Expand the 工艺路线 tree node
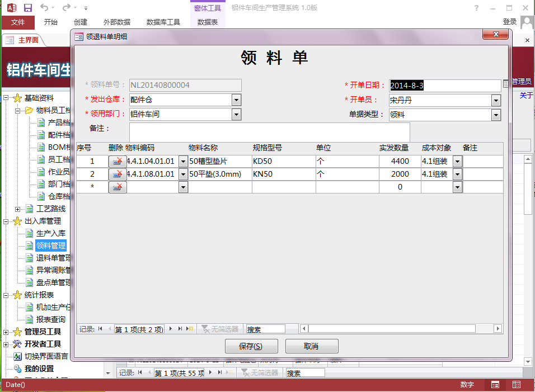Image resolution: width=535 pixels, height=392 pixels. pyautogui.click(x=17, y=209)
